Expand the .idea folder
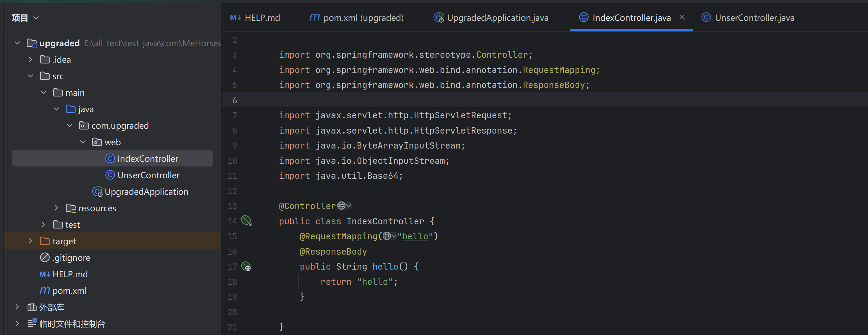Screen dimensions: 868x335 [x=30, y=59]
